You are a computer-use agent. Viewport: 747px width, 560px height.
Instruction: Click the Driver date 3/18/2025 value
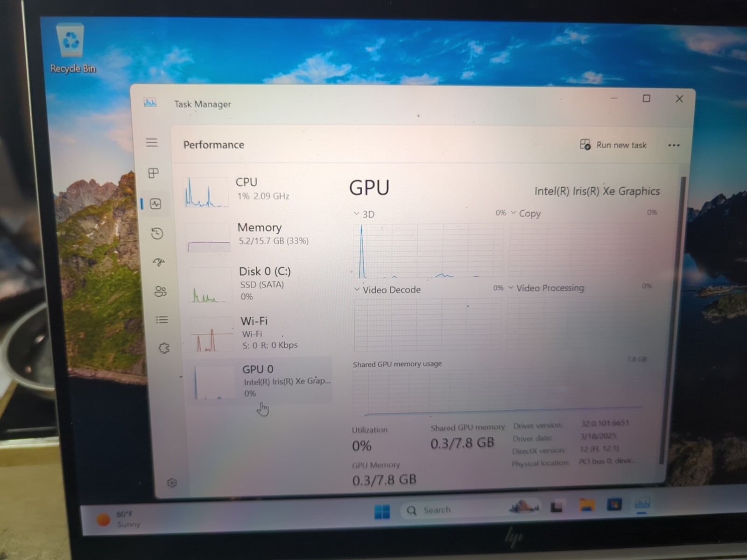coord(598,436)
